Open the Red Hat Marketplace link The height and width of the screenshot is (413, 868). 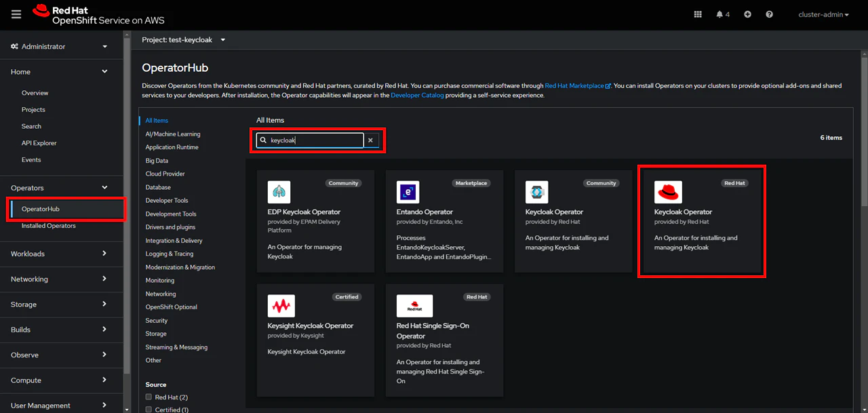tap(578, 86)
